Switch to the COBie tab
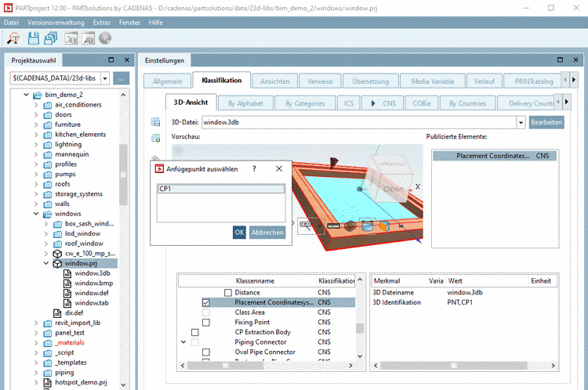This screenshot has height=390, width=588. click(x=422, y=103)
